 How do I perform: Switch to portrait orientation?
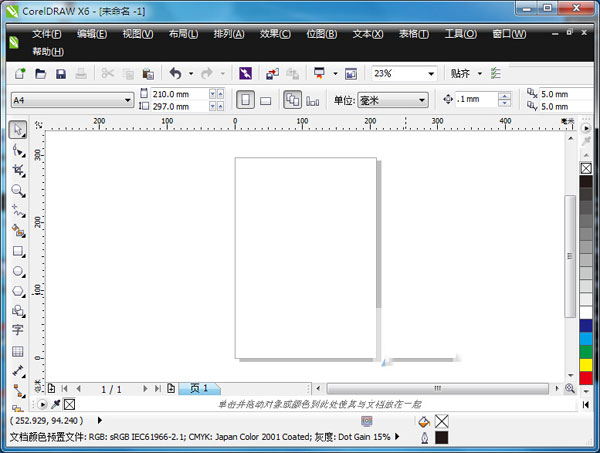pyautogui.click(x=245, y=100)
